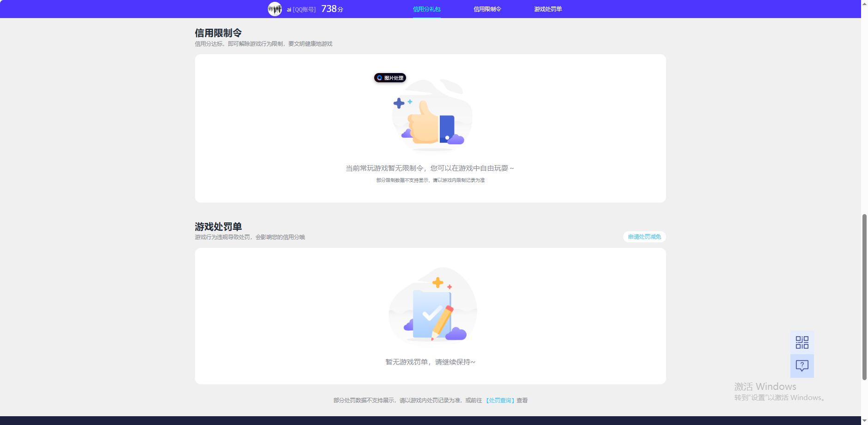The width and height of the screenshot is (868, 425).
Task: Click text 当前常玩游戏暂无限制令 message
Action: [x=430, y=168]
